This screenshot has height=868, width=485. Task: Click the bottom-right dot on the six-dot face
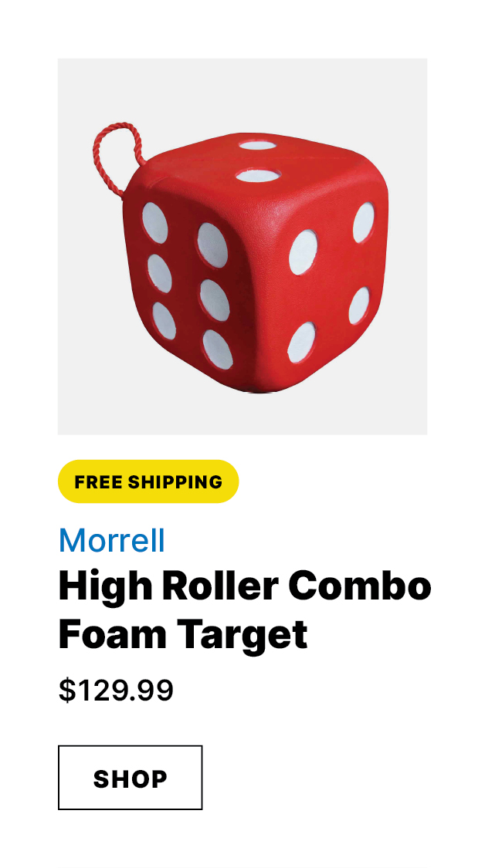(217, 349)
